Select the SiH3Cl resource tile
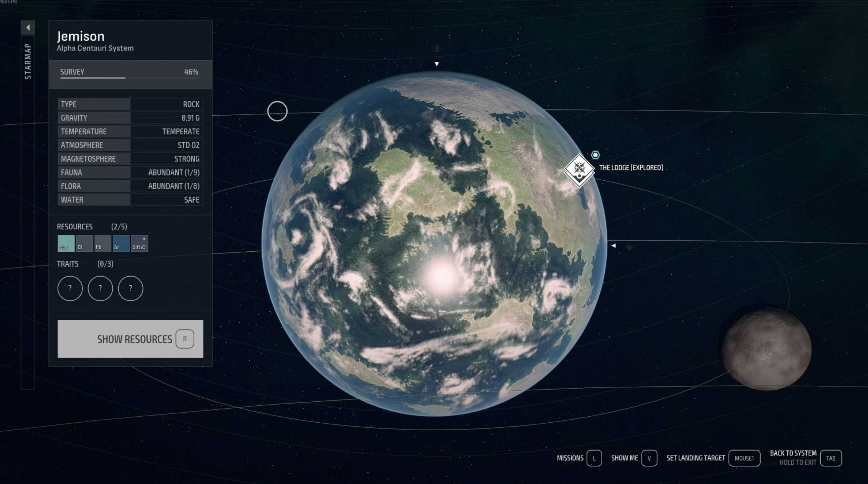Image resolution: width=868 pixels, height=484 pixels. coord(139,243)
